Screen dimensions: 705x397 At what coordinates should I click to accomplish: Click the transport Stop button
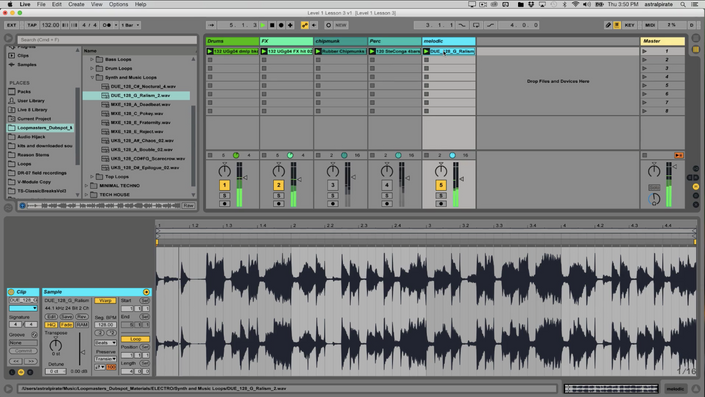[272, 25]
